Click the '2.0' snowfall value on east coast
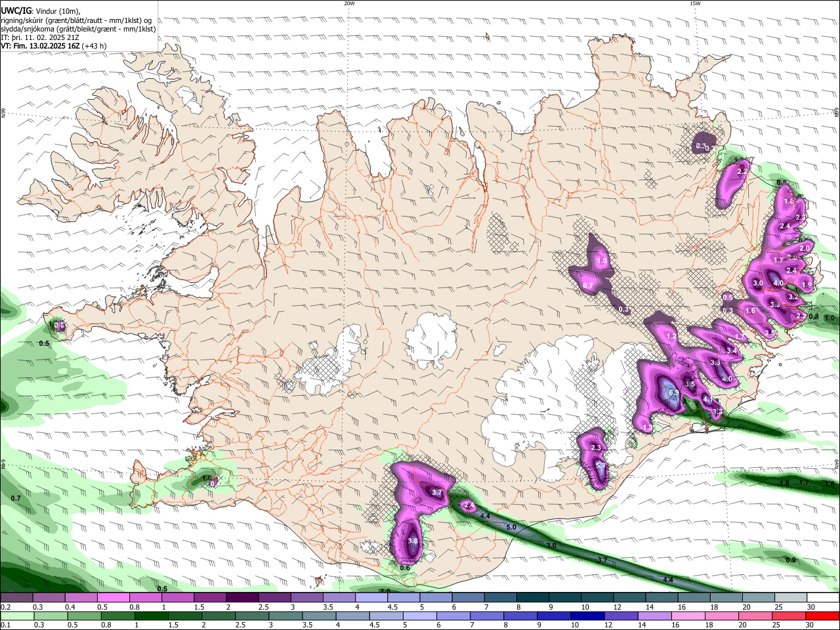 click(x=805, y=248)
